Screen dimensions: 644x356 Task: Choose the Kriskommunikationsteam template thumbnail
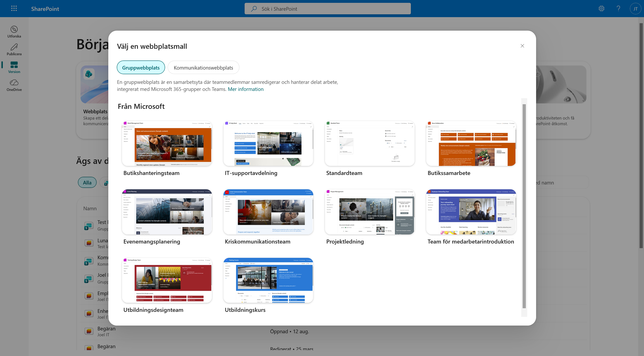(268, 212)
